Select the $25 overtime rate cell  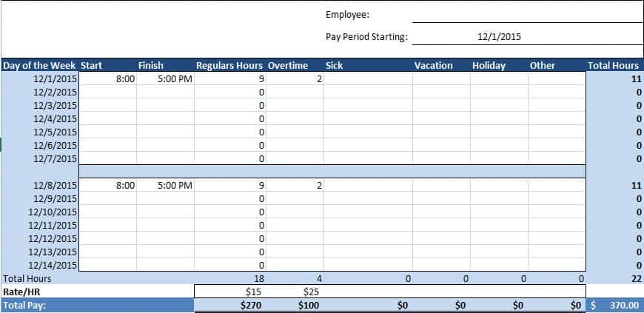click(295, 292)
